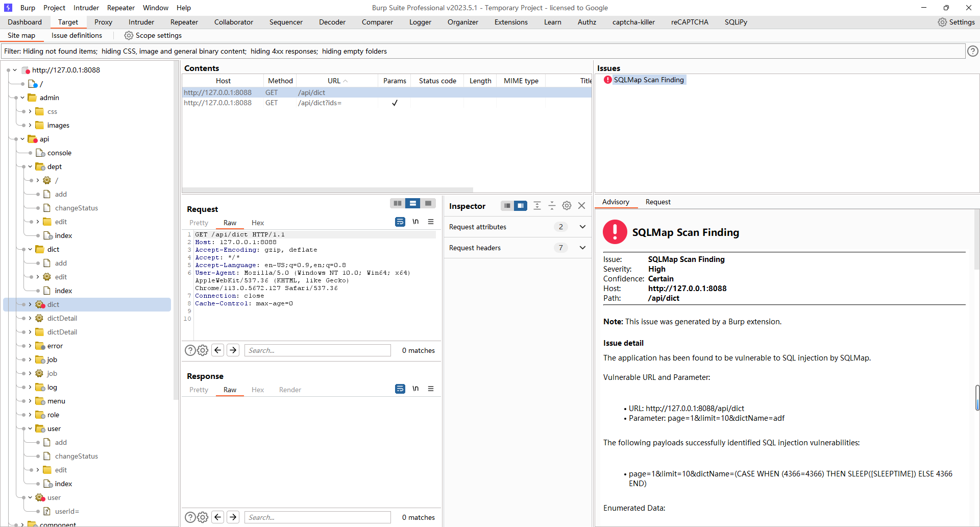This screenshot has height=527, width=980.
Task: Toggle \n characters display in Response editor
Action: coord(415,389)
